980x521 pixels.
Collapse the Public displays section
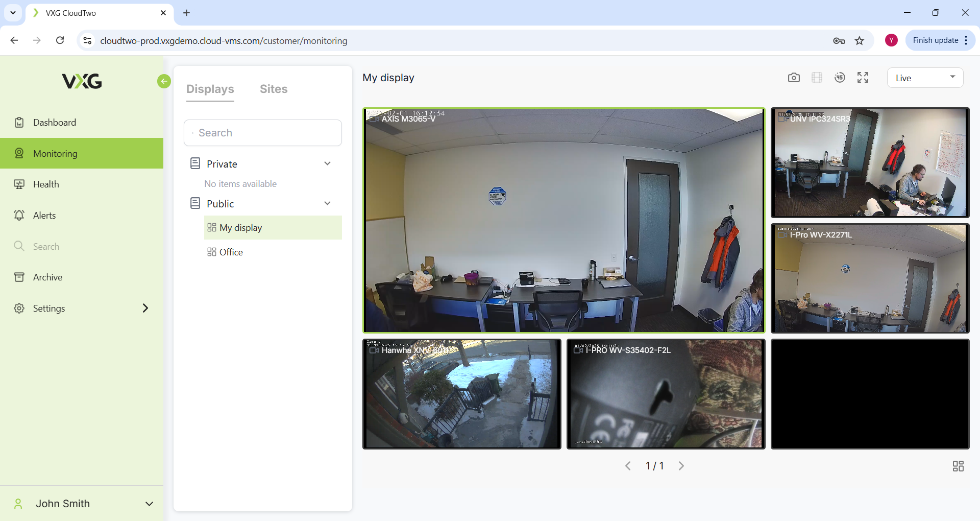[x=327, y=203]
